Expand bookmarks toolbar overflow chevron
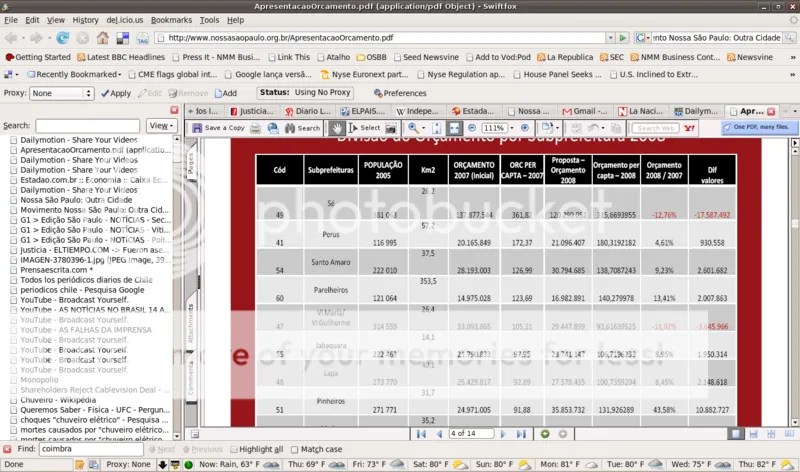Viewport: 800px width, 472px height. coord(792,58)
